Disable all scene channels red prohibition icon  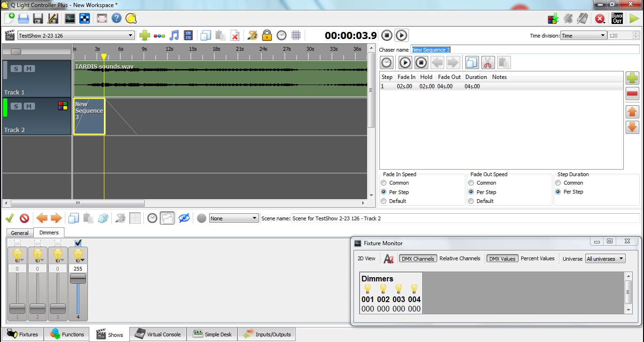(24, 218)
